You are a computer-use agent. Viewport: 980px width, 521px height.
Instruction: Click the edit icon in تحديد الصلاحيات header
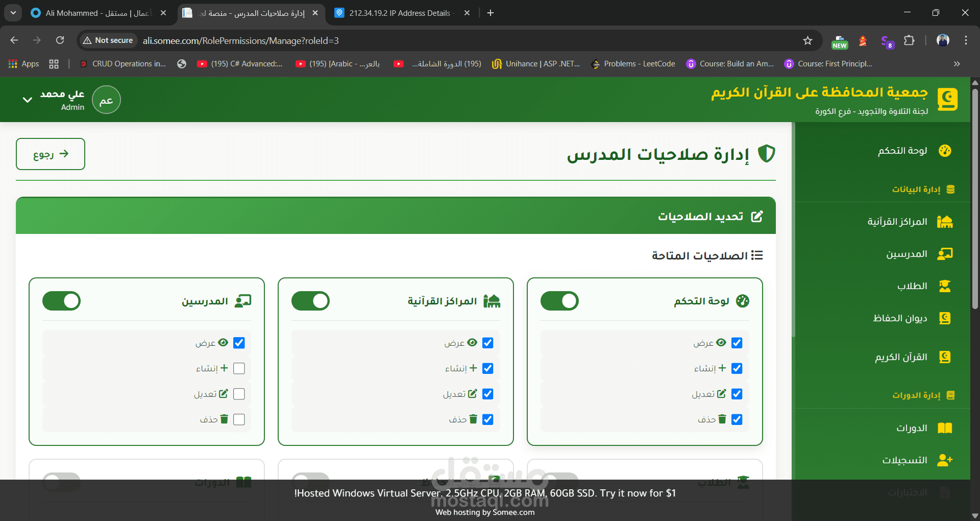point(757,216)
